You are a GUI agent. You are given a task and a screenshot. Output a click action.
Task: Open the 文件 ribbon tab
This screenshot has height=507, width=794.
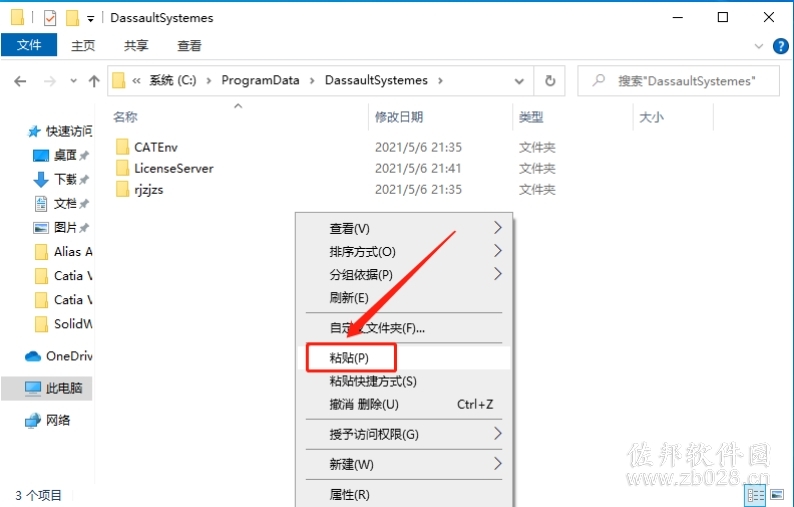coord(29,45)
